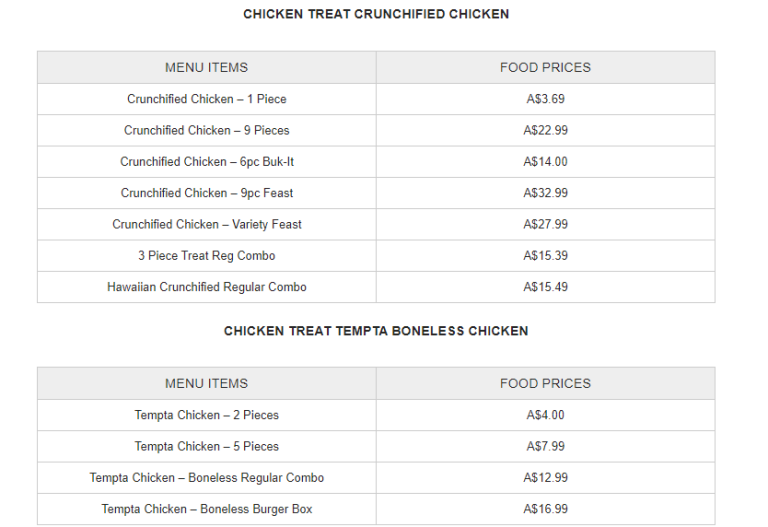Click the first table's Food Prices header

(x=545, y=67)
